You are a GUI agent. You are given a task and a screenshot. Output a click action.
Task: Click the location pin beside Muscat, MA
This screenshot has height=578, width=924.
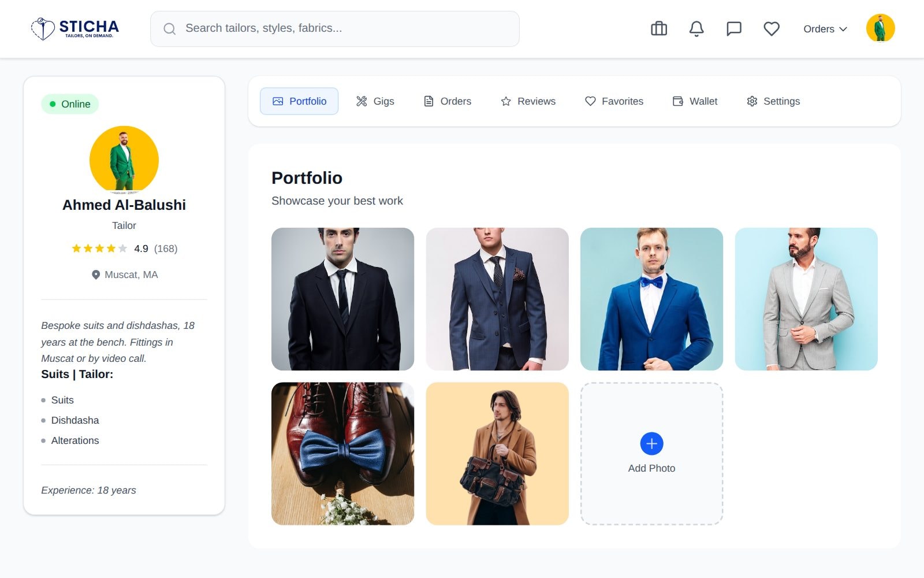tap(96, 275)
